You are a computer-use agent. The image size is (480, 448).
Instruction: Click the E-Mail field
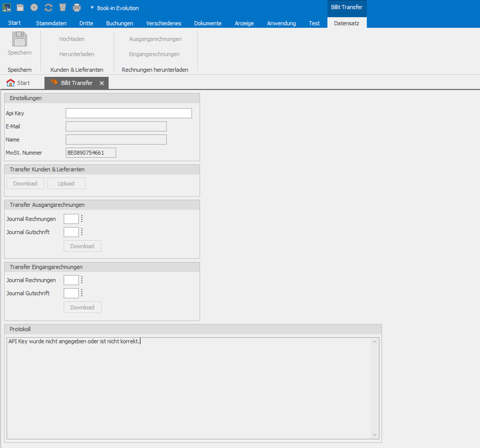tap(116, 126)
